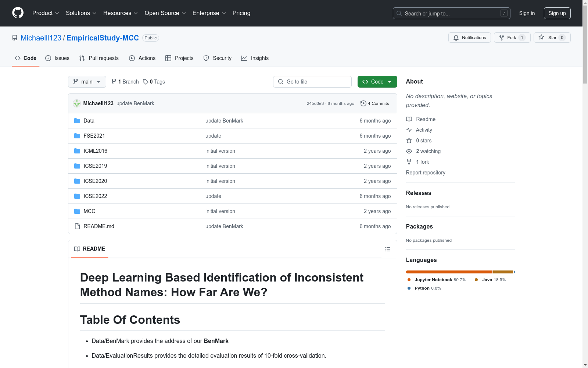Click the ICSE2022 folder icon

click(77, 196)
